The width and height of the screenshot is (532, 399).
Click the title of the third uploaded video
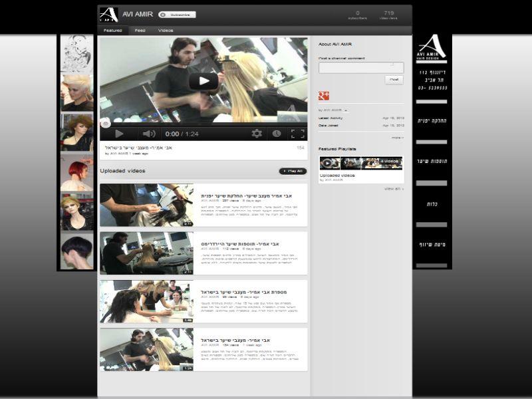(244, 292)
